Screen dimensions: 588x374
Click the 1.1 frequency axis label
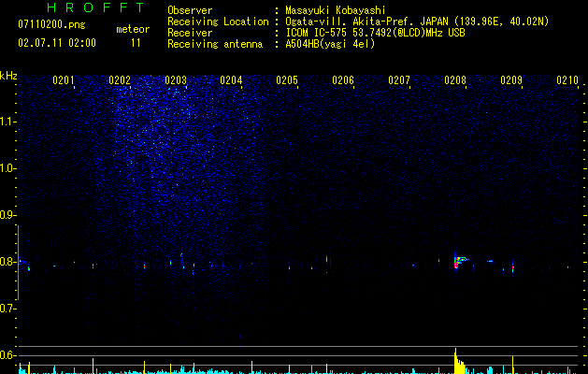pyautogui.click(x=7, y=122)
